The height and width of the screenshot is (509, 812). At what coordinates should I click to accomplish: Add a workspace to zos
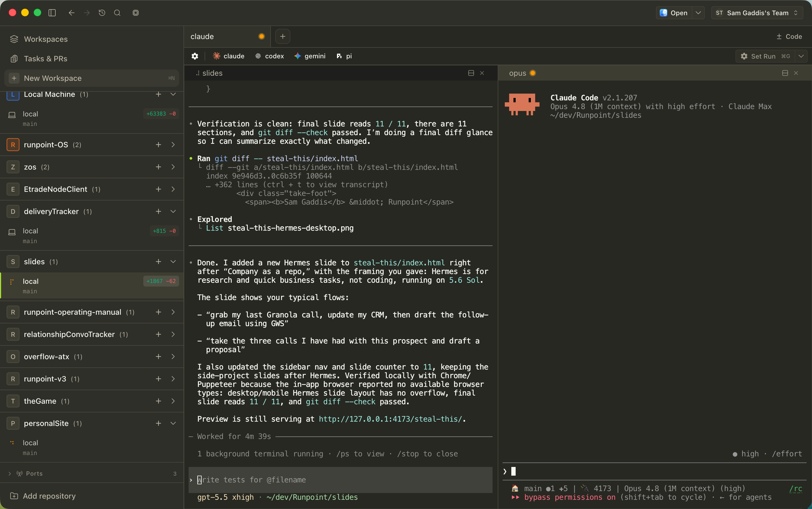pyautogui.click(x=158, y=167)
